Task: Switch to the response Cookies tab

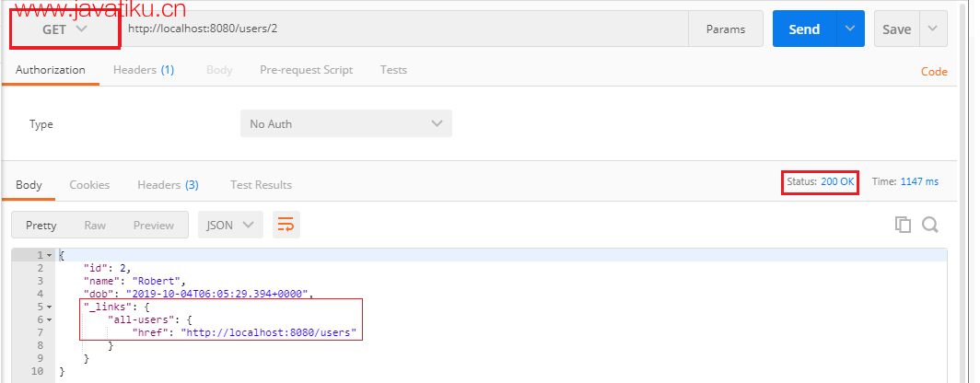Action: pos(89,185)
